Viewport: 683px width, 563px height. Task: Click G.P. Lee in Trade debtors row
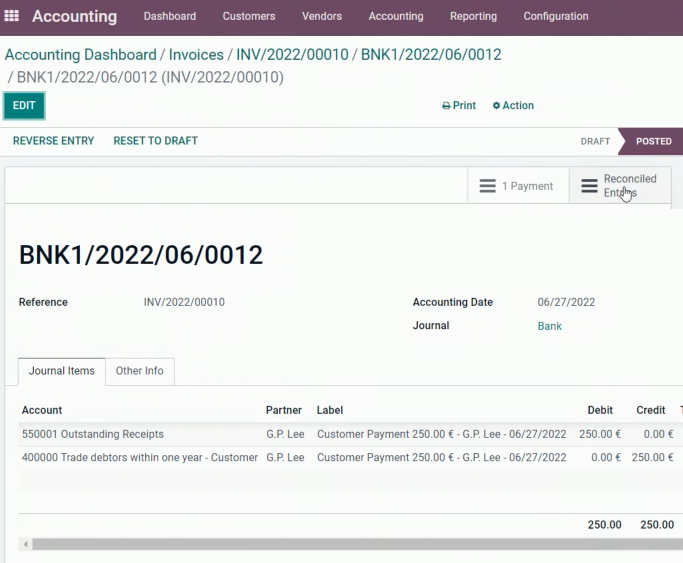(x=285, y=458)
